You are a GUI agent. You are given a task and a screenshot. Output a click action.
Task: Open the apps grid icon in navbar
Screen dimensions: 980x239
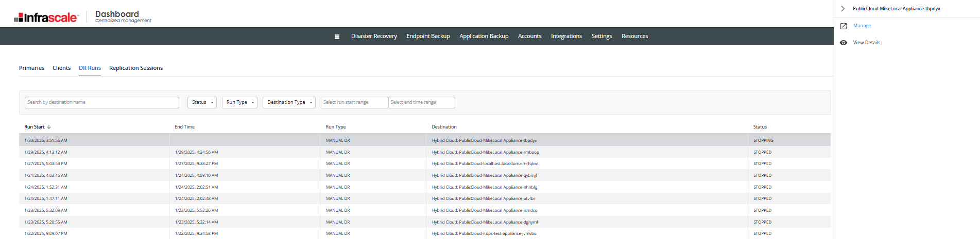[x=337, y=36]
